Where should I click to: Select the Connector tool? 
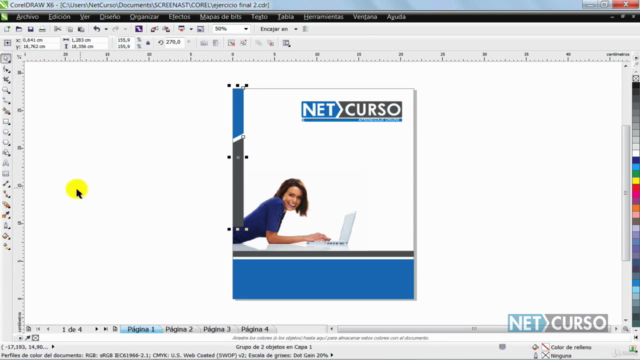point(6,195)
